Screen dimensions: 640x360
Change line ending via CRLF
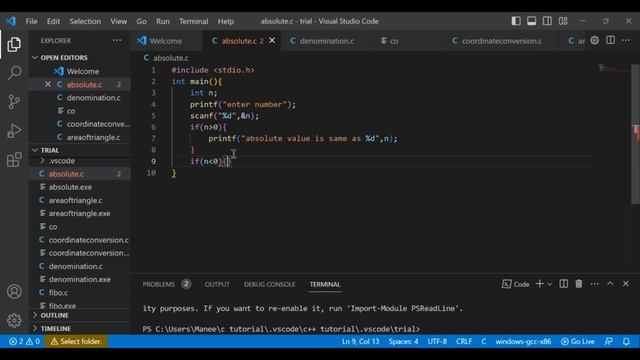point(464,341)
